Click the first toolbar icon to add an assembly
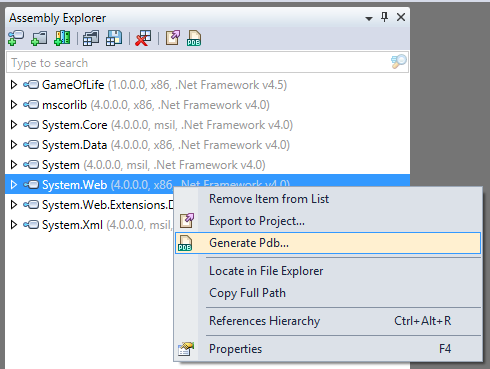Image resolution: width=490 pixels, height=369 pixels. point(16,38)
